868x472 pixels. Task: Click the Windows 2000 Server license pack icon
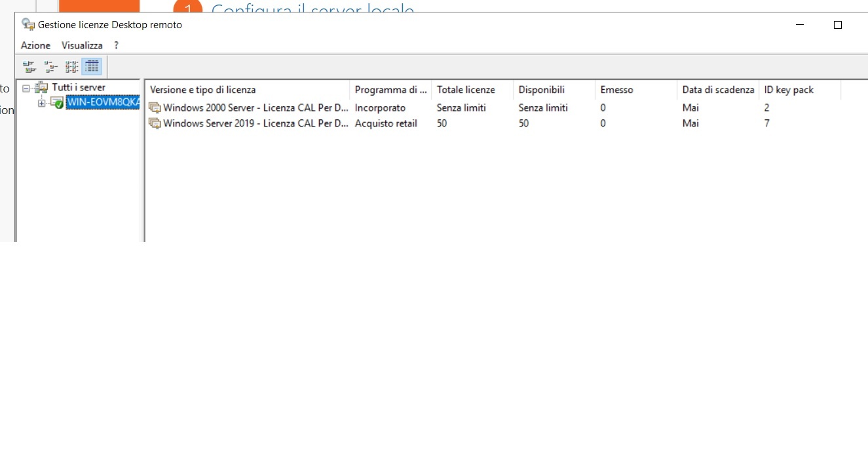click(155, 108)
